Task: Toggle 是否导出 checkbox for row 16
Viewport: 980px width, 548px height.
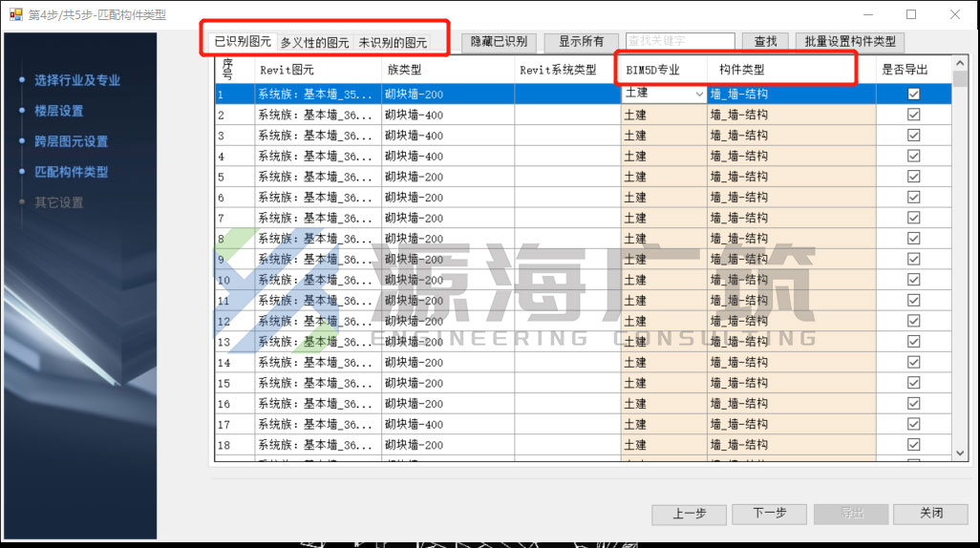Action: (914, 404)
